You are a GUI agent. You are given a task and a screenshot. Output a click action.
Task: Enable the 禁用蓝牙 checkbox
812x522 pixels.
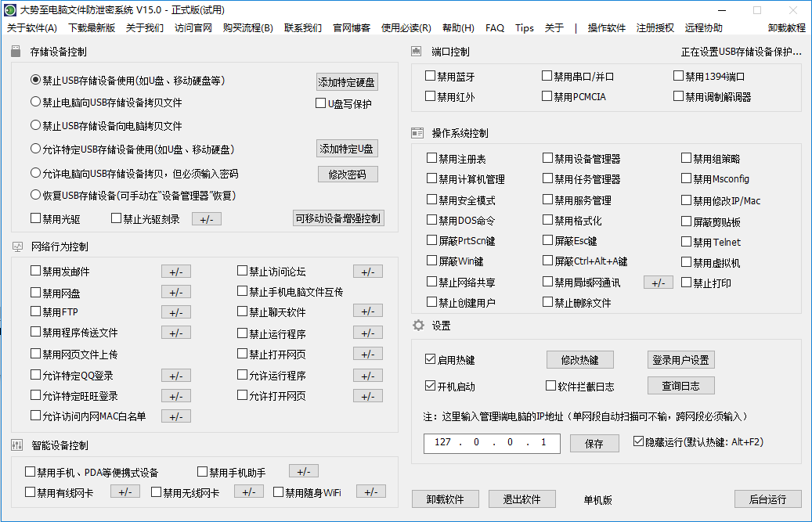[431, 77]
